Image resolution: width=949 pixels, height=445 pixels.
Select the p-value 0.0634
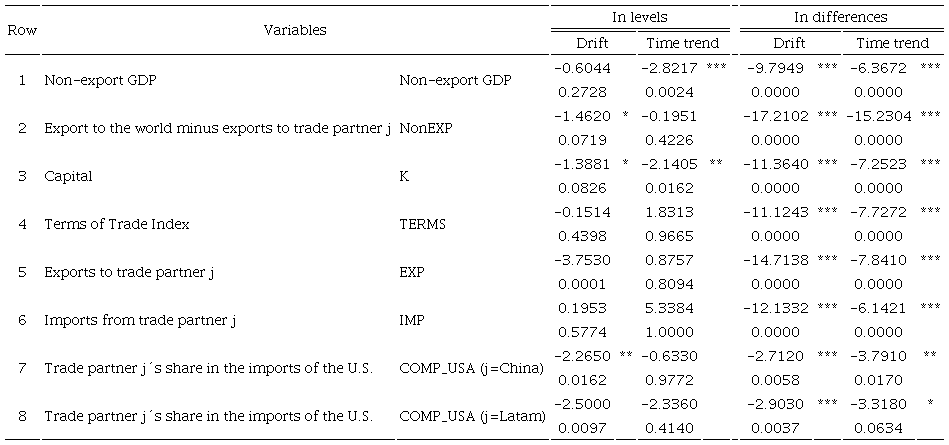[x=878, y=429]
